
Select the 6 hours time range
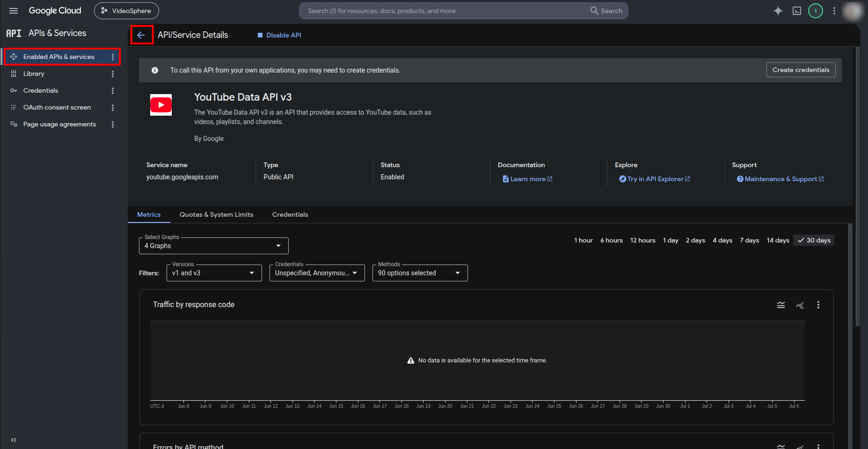click(x=612, y=240)
